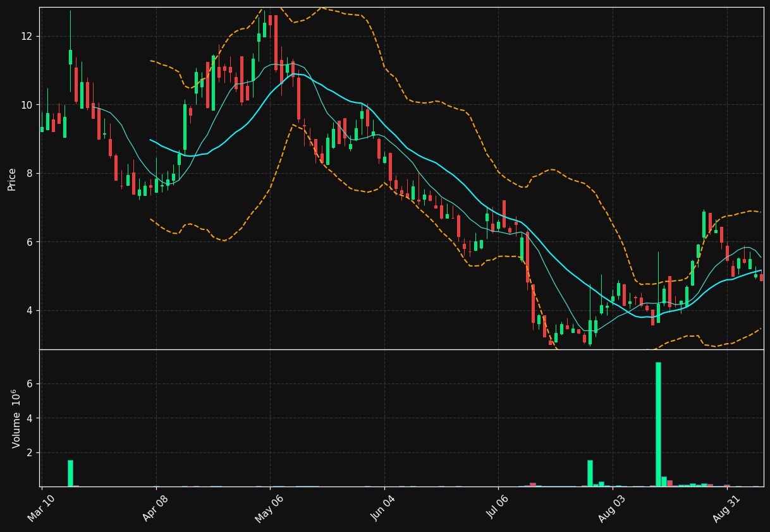Click the Aug 31 date label
The width and height of the screenshot is (770, 532).
(x=726, y=508)
